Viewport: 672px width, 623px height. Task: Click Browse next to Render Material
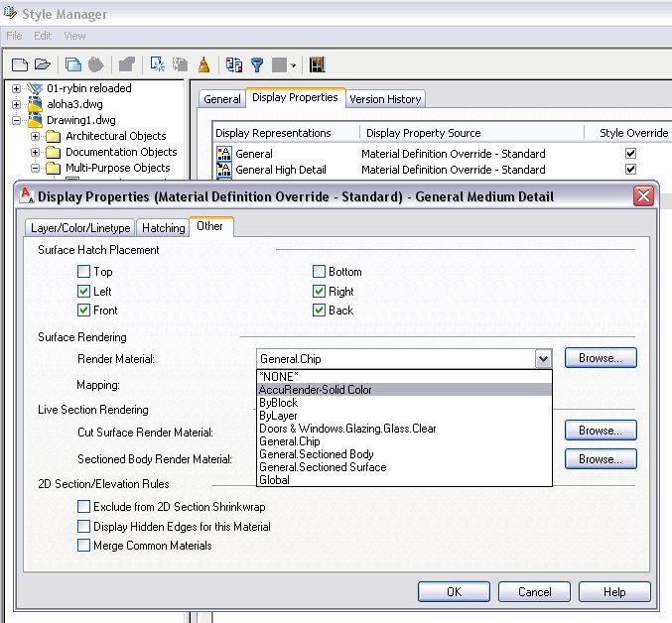pyautogui.click(x=601, y=358)
